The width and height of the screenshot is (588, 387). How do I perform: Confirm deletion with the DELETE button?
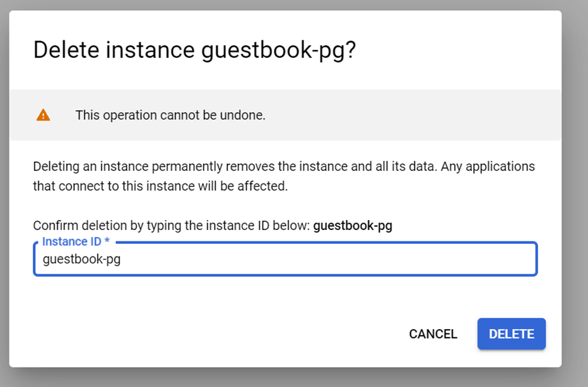pos(511,334)
